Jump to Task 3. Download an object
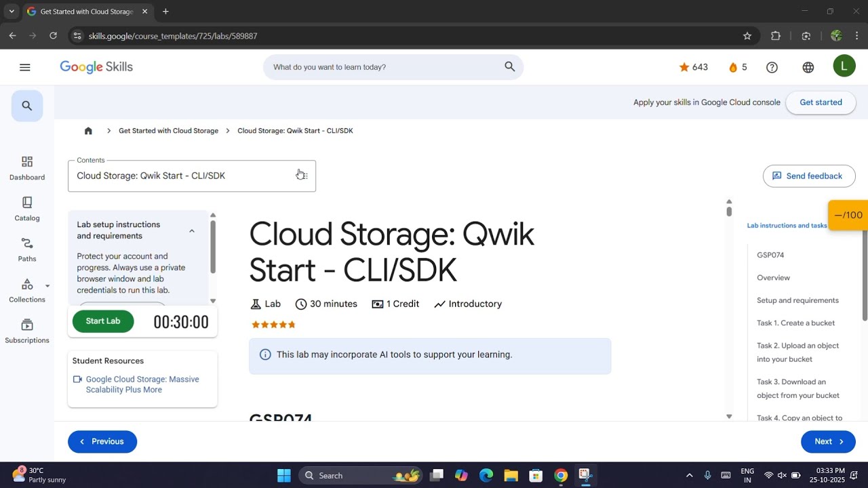The height and width of the screenshot is (488, 868). (797, 388)
